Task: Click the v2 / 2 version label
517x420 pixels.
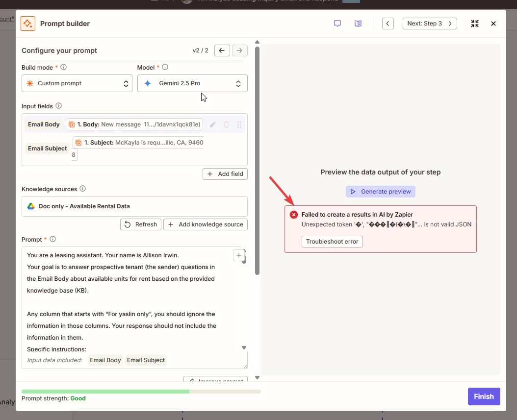Action: [201, 50]
